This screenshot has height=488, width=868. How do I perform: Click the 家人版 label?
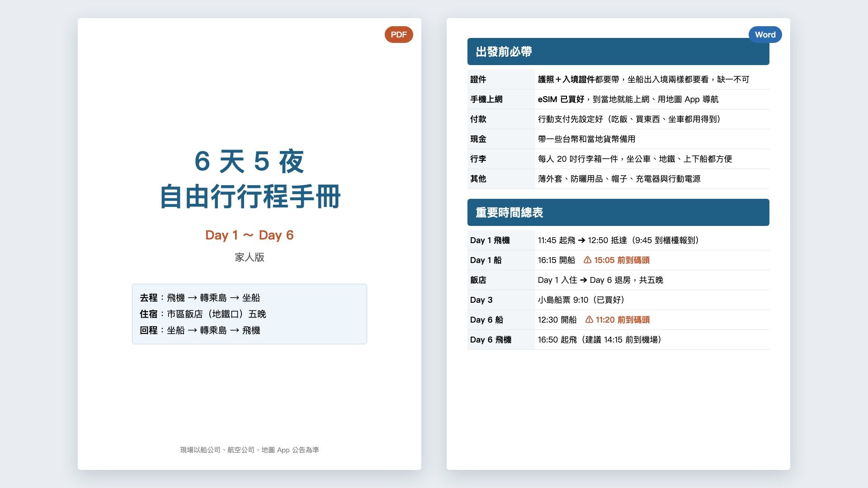250,258
